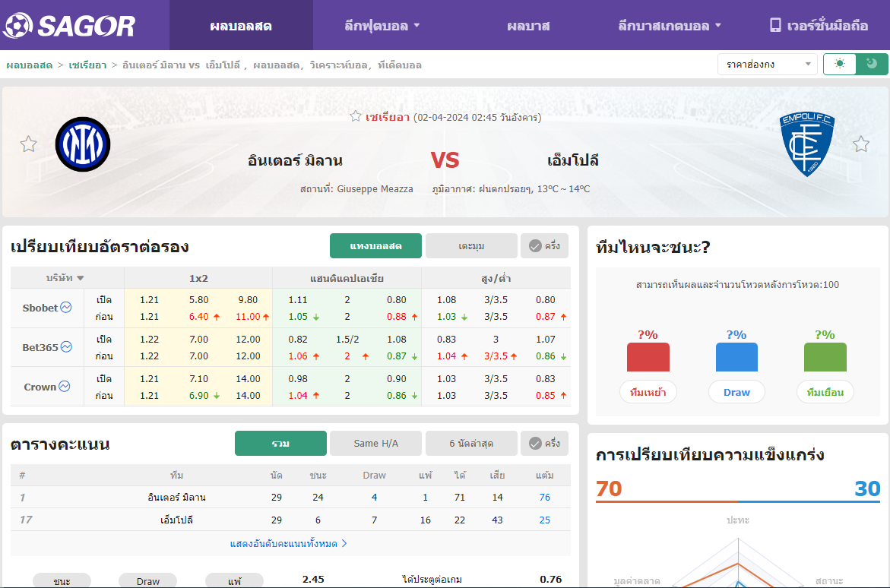The width and height of the screenshot is (890, 588).
Task: Vote for the away team
Action: (825, 392)
